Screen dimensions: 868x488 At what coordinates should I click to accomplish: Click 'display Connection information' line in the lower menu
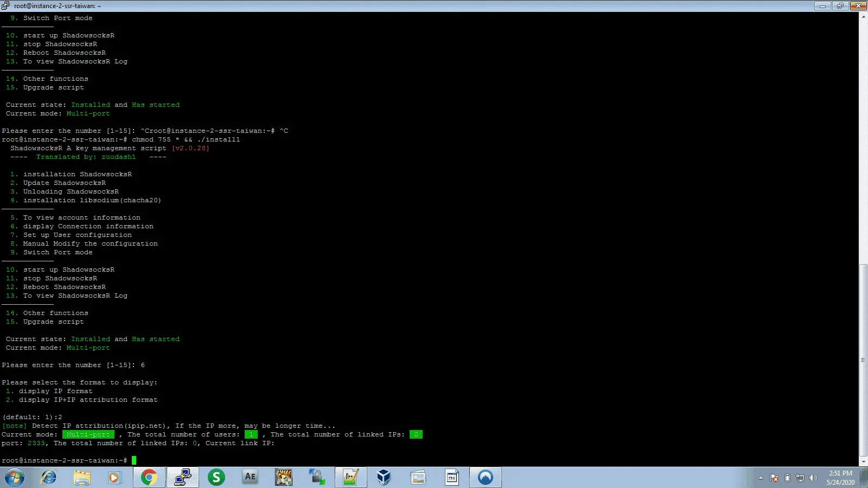pyautogui.click(x=88, y=226)
